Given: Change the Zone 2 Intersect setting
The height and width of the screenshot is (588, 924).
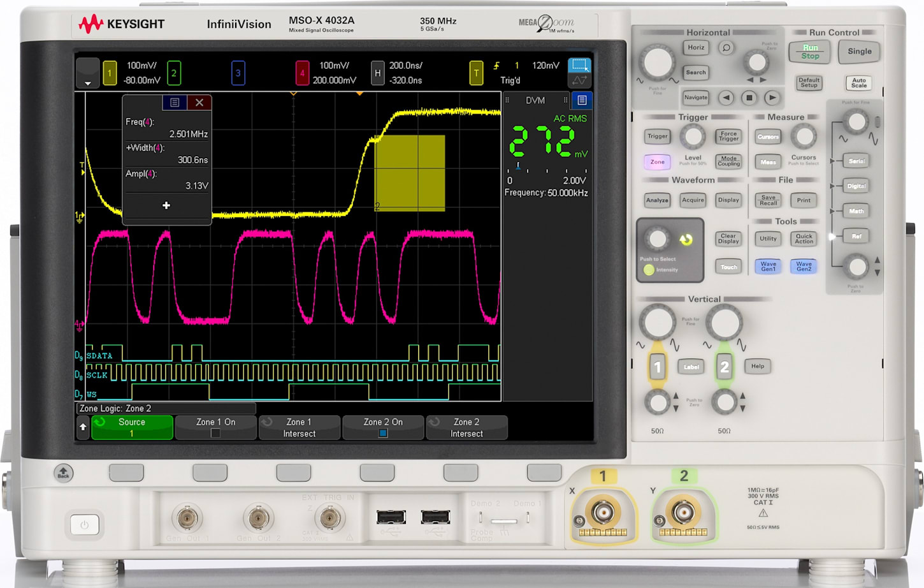Looking at the screenshot, I should click(x=467, y=427).
